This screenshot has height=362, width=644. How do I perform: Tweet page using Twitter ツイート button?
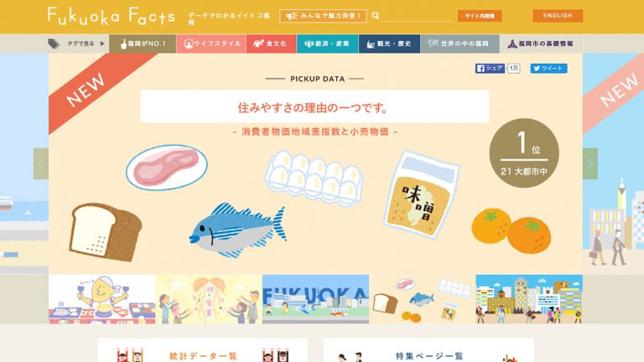click(548, 68)
